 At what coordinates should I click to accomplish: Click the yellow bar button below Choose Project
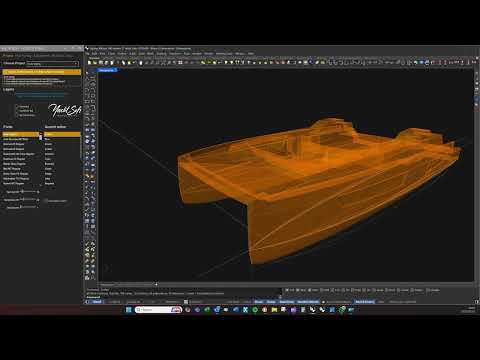41,72
